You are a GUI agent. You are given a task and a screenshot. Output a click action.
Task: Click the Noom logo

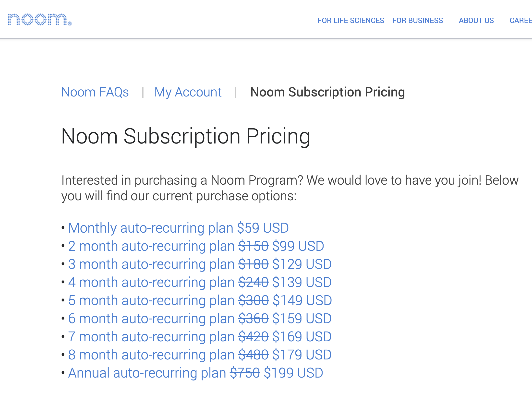coord(39,20)
